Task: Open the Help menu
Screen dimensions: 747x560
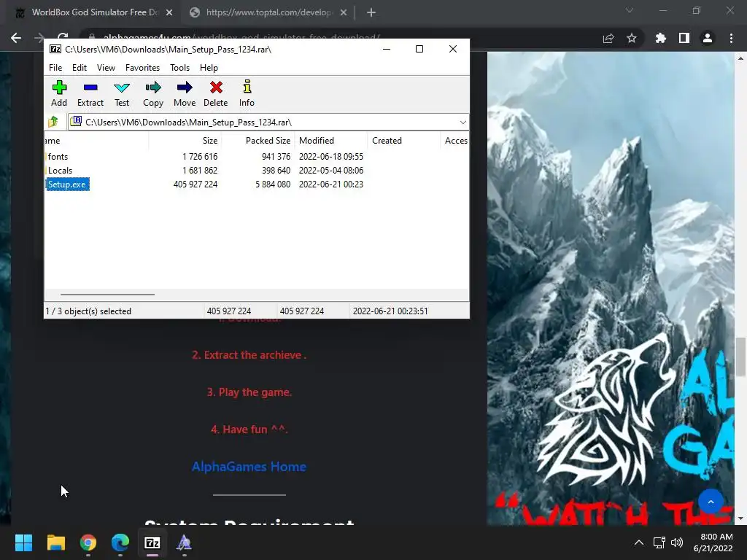Action: (209, 68)
